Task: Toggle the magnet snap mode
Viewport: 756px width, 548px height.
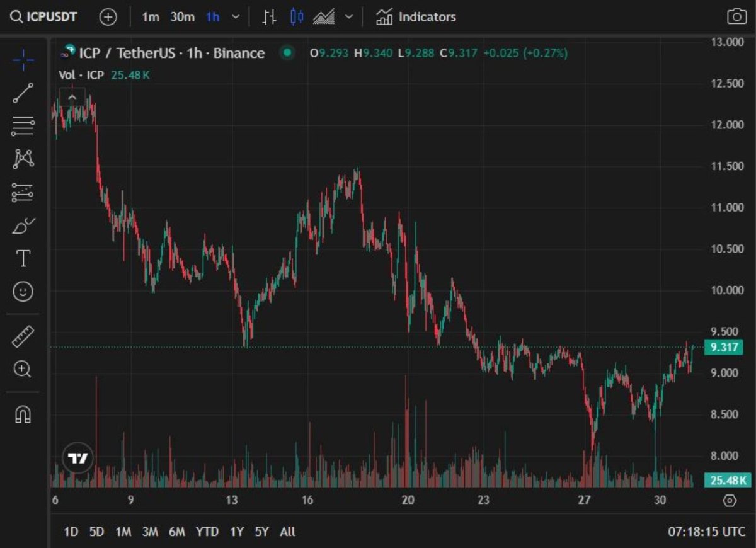Action: pyautogui.click(x=23, y=414)
